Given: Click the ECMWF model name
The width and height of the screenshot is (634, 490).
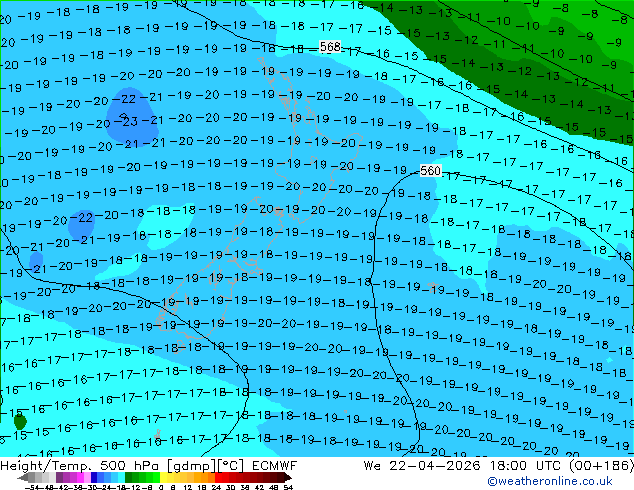Looking at the screenshot, I should (274, 466).
